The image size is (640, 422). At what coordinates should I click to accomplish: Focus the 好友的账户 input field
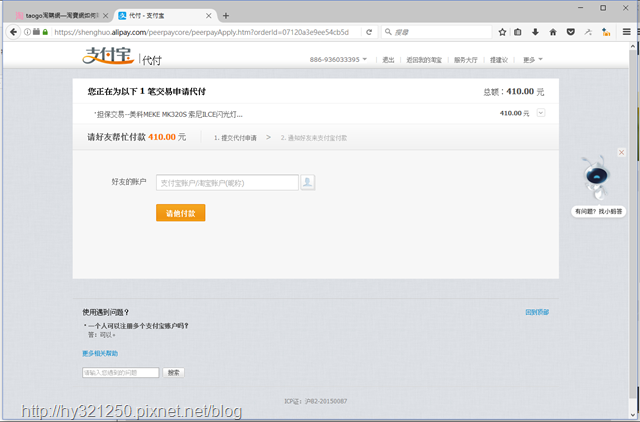pyautogui.click(x=227, y=182)
